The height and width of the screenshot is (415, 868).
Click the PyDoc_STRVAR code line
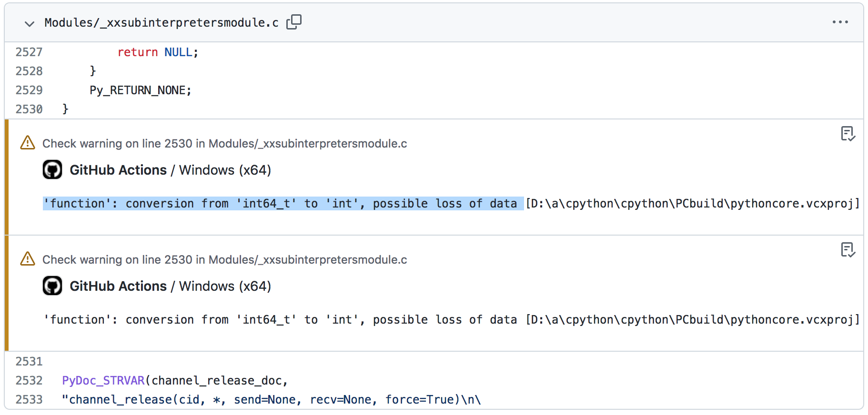175,380
